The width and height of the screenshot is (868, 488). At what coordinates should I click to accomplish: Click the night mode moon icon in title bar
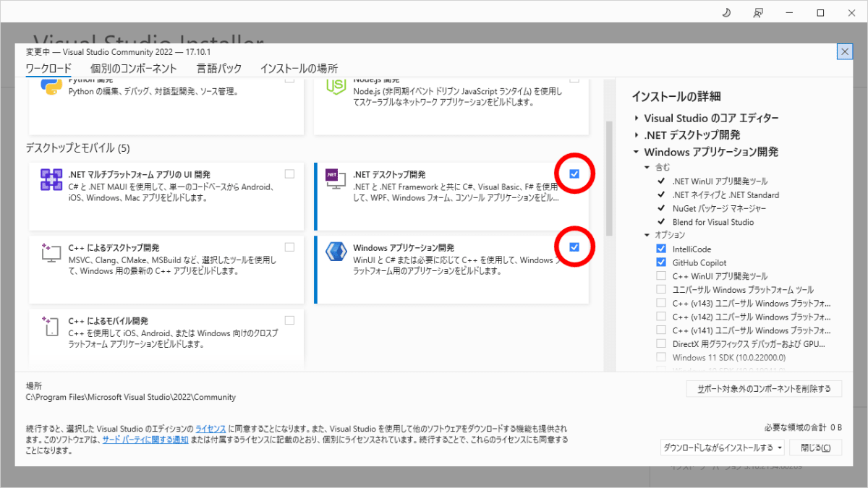tap(726, 12)
